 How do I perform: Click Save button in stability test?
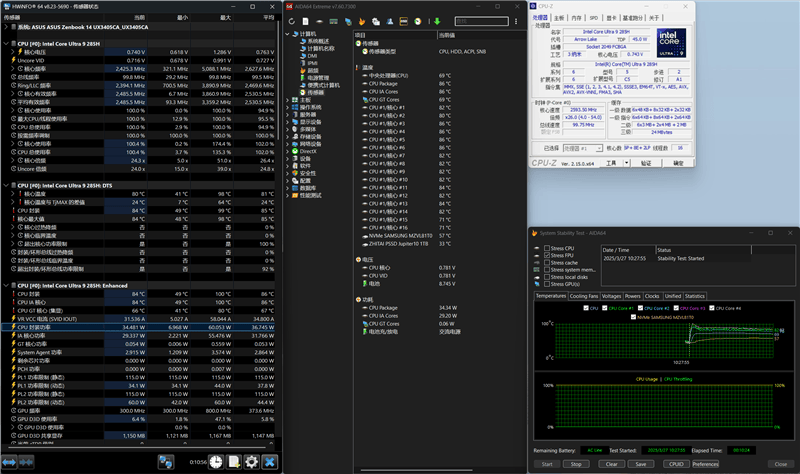[x=641, y=464]
